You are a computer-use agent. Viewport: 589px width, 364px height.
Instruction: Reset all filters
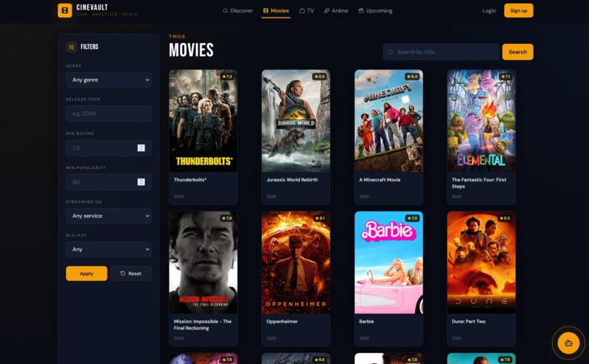click(x=131, y=273)
